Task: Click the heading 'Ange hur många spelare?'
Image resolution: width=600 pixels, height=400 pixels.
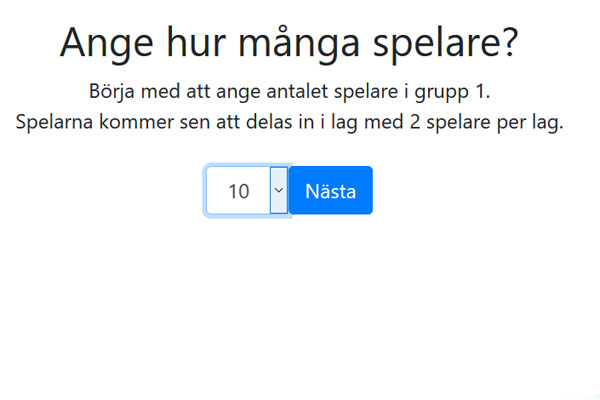Action: pyautogui.click(x=289, y=42)
